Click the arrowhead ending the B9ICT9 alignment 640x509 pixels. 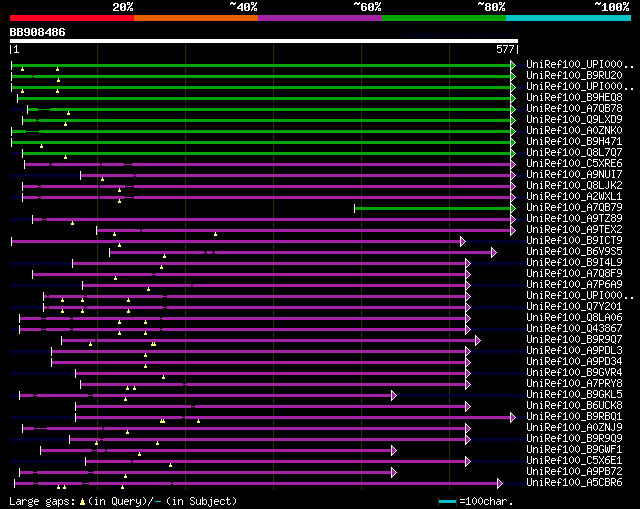tap(463, 242)
